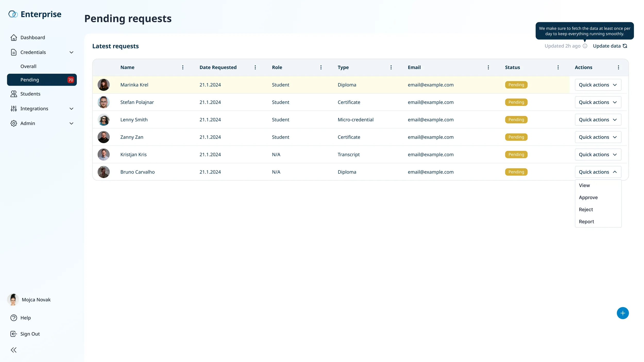Click Bruno Carvalho's avatar

pos(104,172)
